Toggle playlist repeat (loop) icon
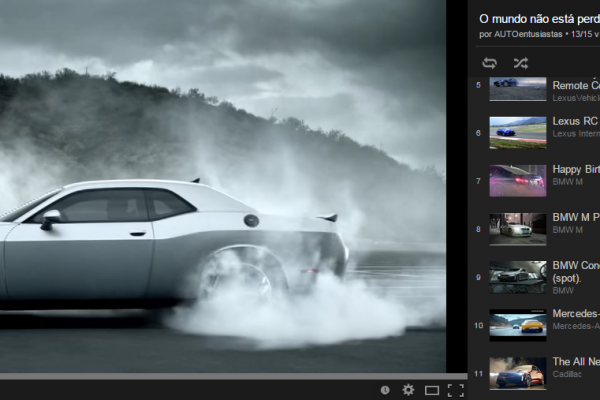This screenshot has width=600, height=400. click(x=489, y=63)
